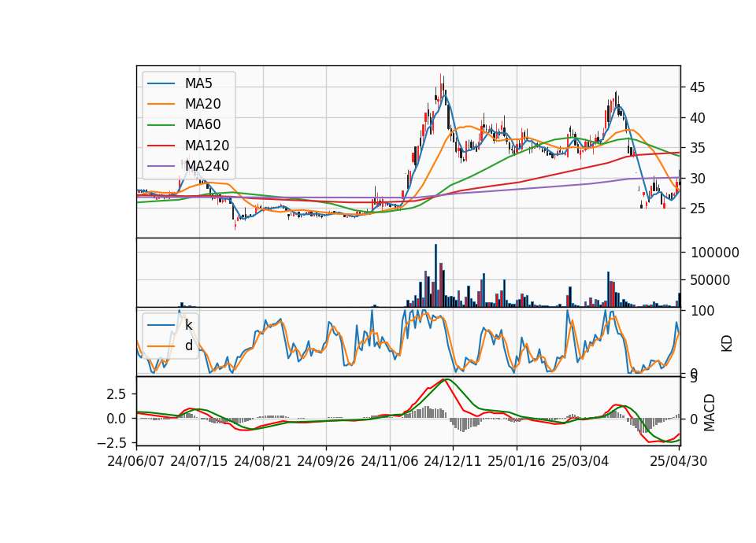Click the 24/12/11 date axis label

click(453, 461)
